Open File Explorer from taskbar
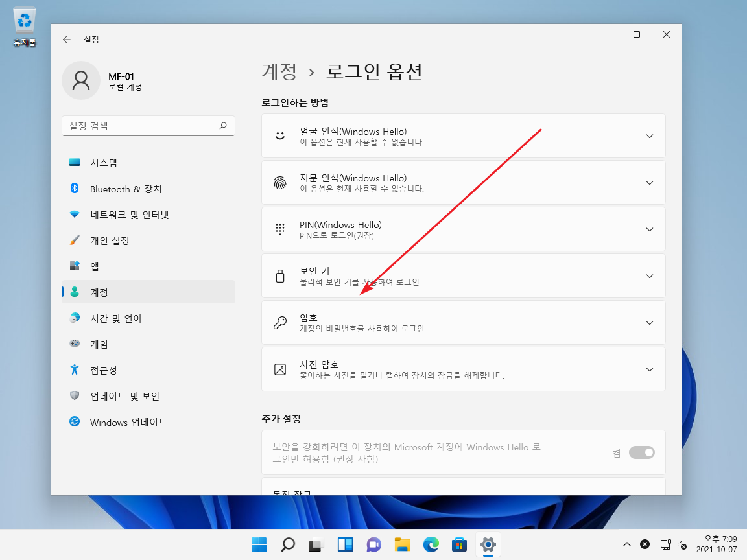 403,544
